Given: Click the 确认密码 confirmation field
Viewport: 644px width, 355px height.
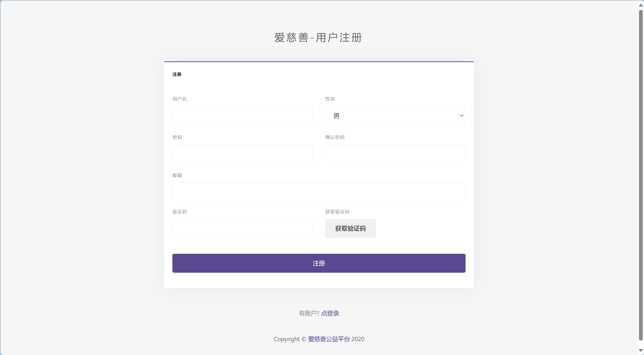Looking at the screenshot, I should 395,154.
